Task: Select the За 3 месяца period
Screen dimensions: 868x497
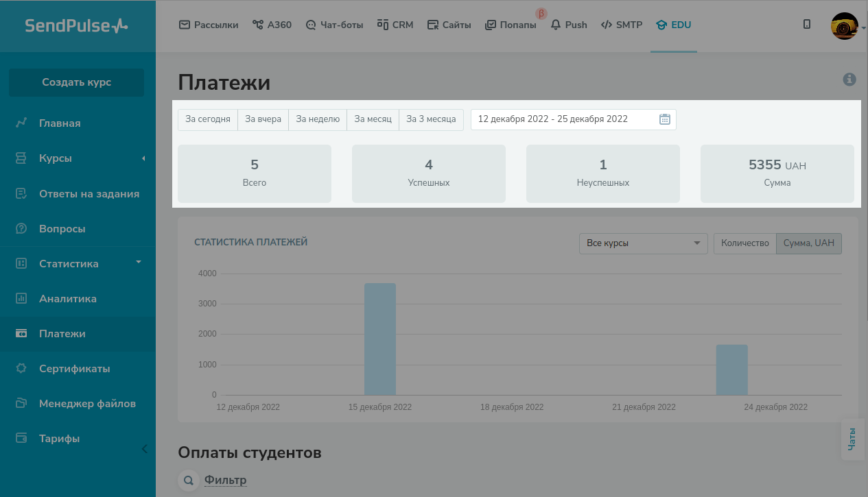Action: pyautogui.click(x=431, y=119)
